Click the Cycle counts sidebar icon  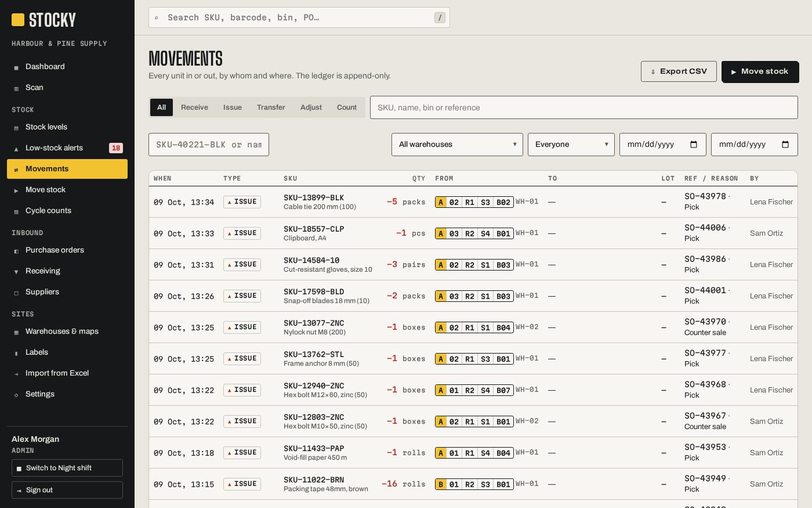[x=16, y=211]
